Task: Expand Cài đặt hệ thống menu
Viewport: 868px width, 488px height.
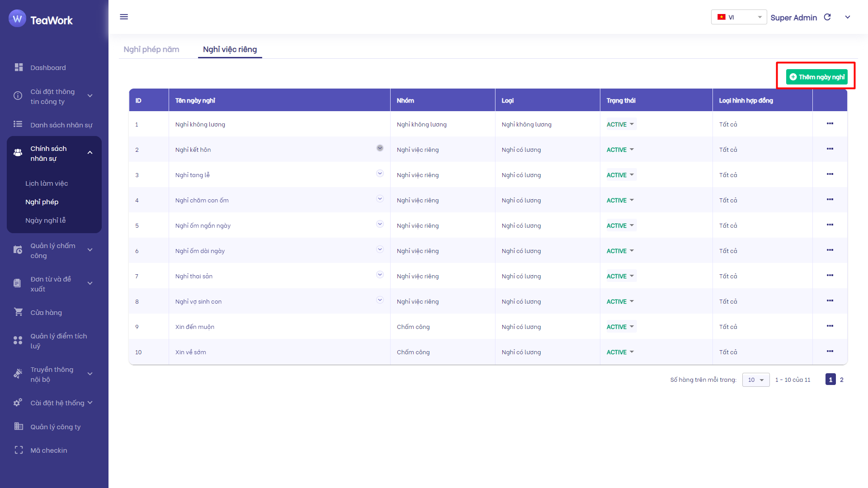Action: tap(90, 403)
